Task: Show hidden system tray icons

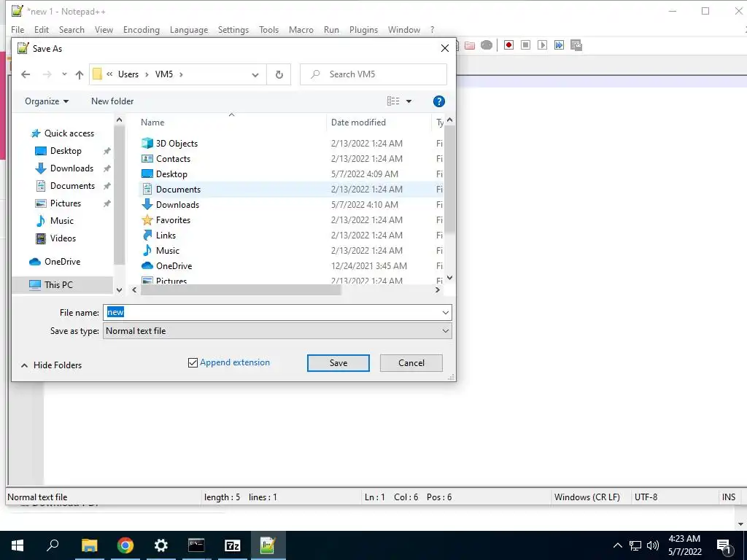Action: point(617,545)
